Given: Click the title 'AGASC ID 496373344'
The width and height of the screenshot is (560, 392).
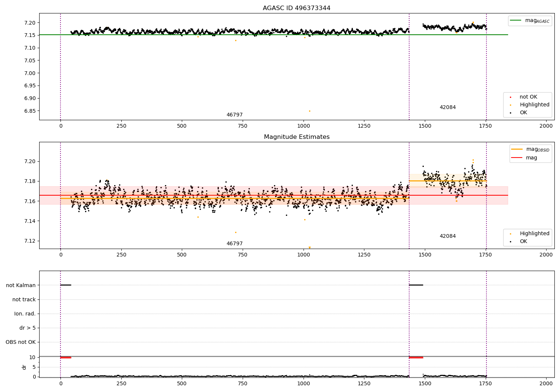Looking at the screenshot, I should click(296, 8).
